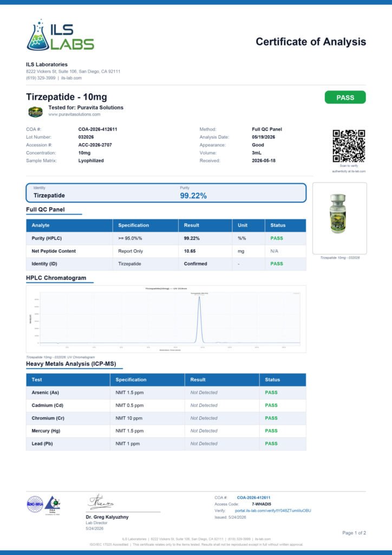392x555 pixels.
Task: Click the 'Purity (HPLC)' row label
Action: [x=47, y=238]
